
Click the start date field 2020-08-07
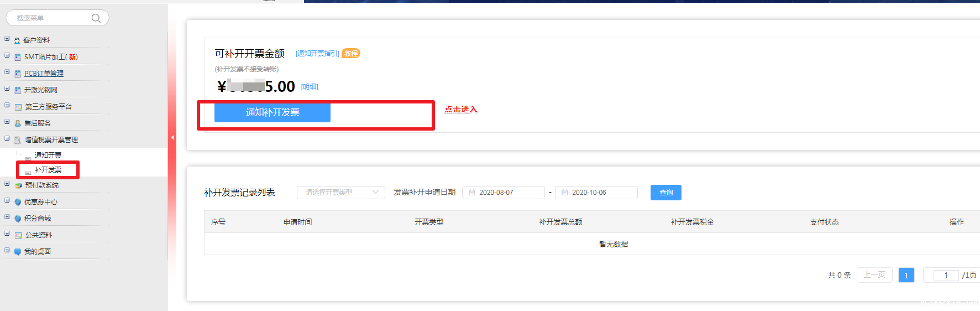tap(503, 193)
